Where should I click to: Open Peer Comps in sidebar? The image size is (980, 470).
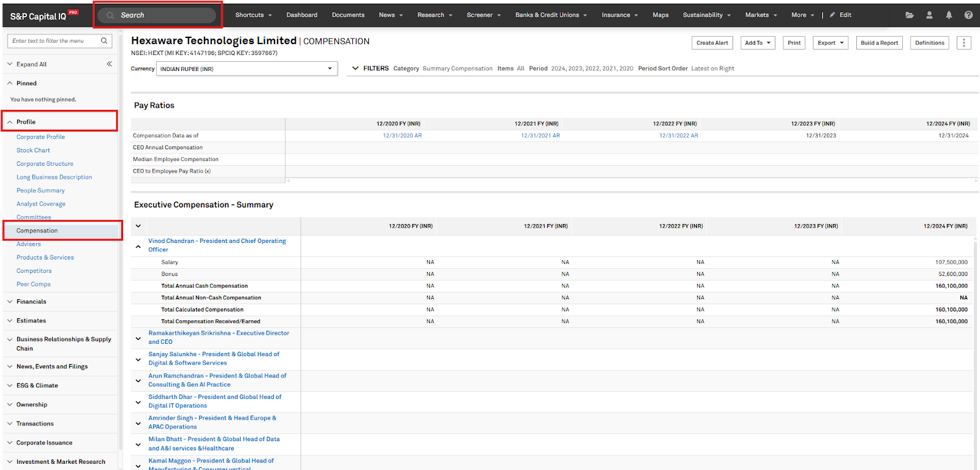(34, 285)
